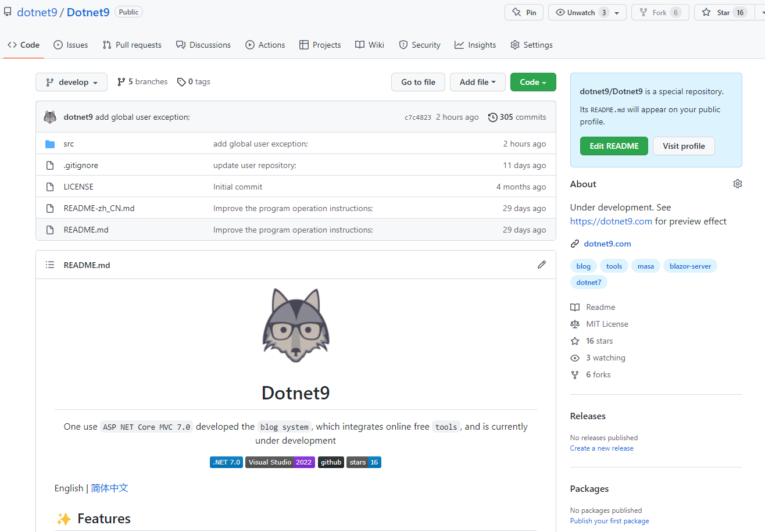The width and height of the screenshot is (765, 532).
Task: Open the Wiki tab
Action: 370,45
